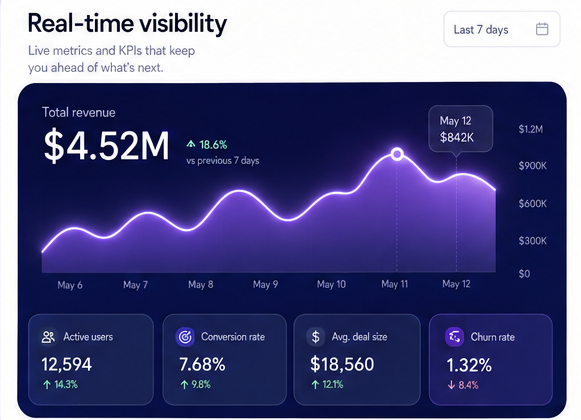The width and height of the screenshot is (581, 420).
Task: Click the Conversion rate card title
Action: click(x=233, y=337)
